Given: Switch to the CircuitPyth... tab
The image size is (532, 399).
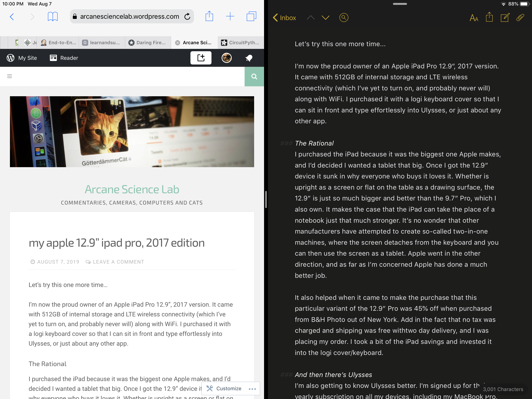Looking at the screenshot, I should coord(241,43).
